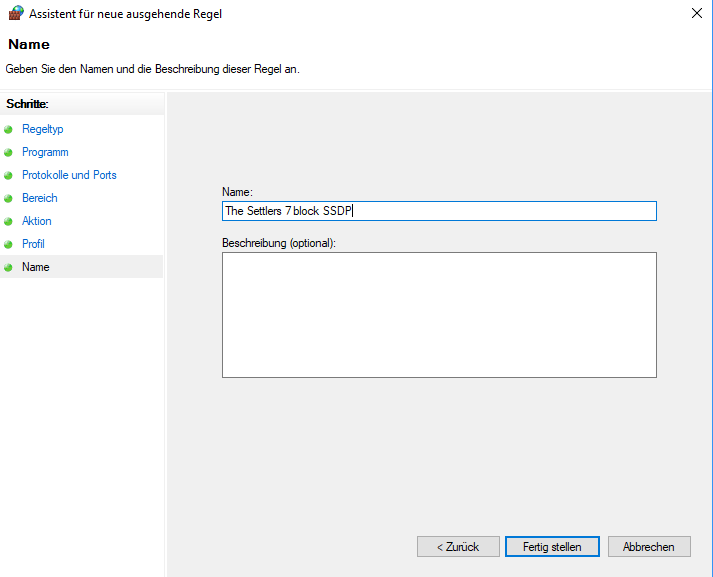The image size is (713, 577).
Task: Navigate to the Bereich step
Action: tap(40, 198)
